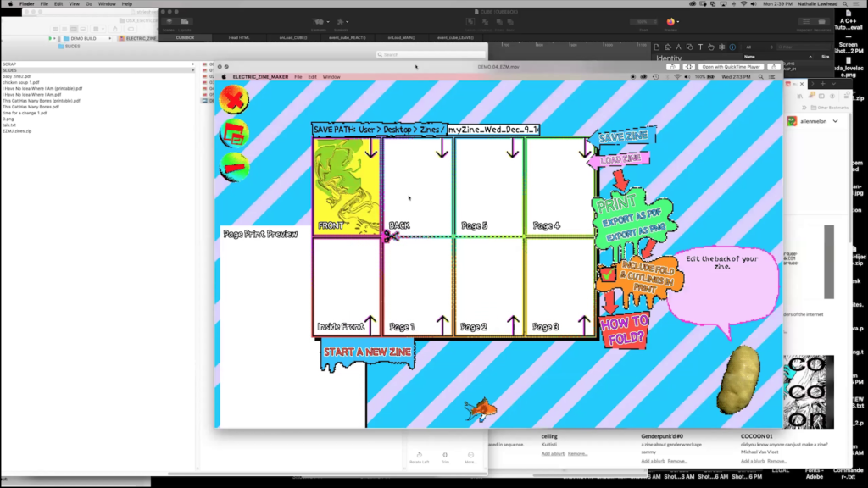Screen dimensions: 868x488
Task: Click the rotate icon in Quick Look title bar
Action: tap(672, 67)
